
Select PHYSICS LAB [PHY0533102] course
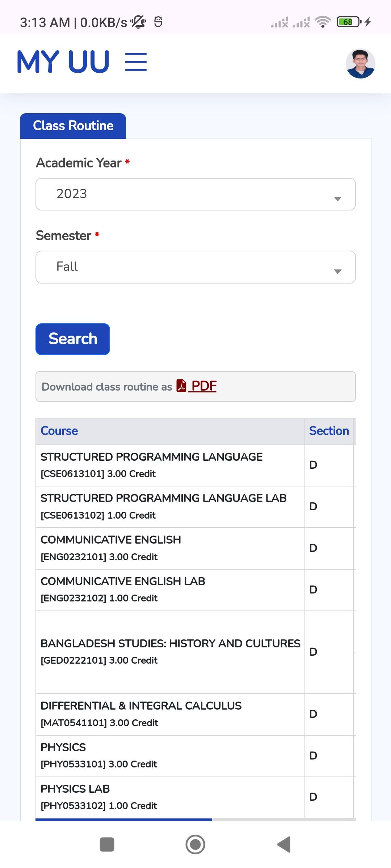[170, 797]
